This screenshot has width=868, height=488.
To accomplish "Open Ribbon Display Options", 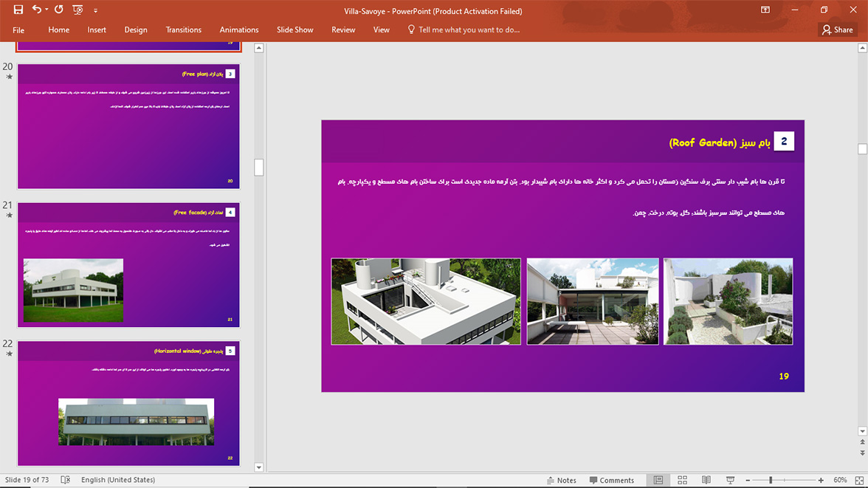I will pyautogui.click(x=765, y=10).
